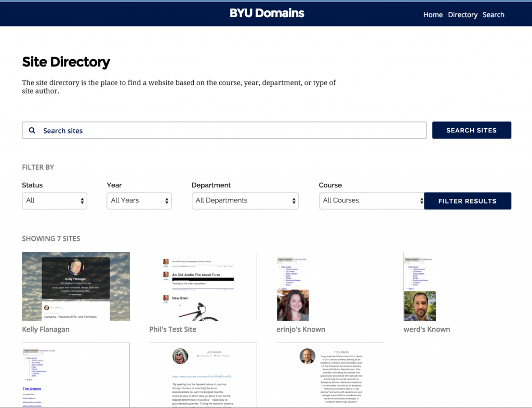The height and width of the screenshot is (408, 532).
Task: Open the Status dropdown
Action: (55, 200)
